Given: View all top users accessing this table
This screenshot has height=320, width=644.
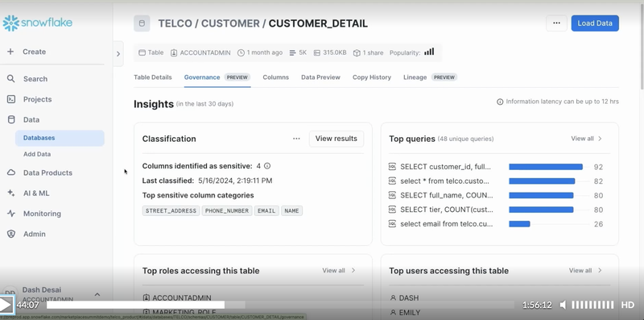Looking at the screenshot, I should [x=586, y=270].
